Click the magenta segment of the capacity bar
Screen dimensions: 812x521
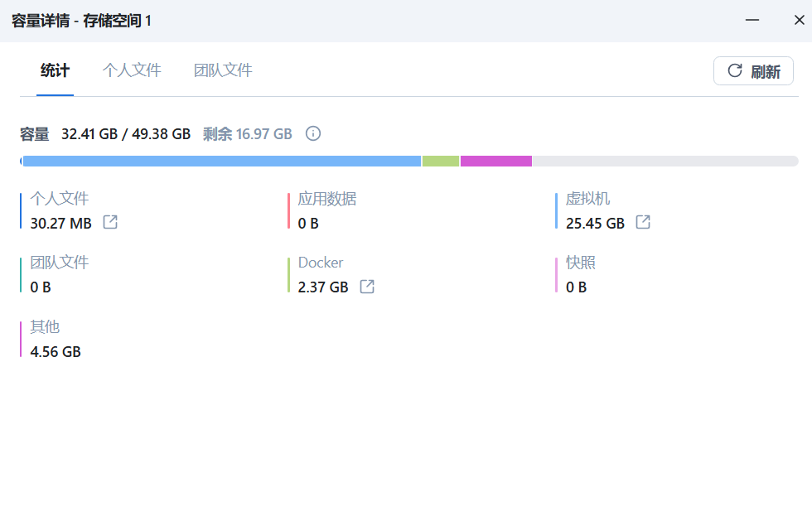tap(495, 161)
